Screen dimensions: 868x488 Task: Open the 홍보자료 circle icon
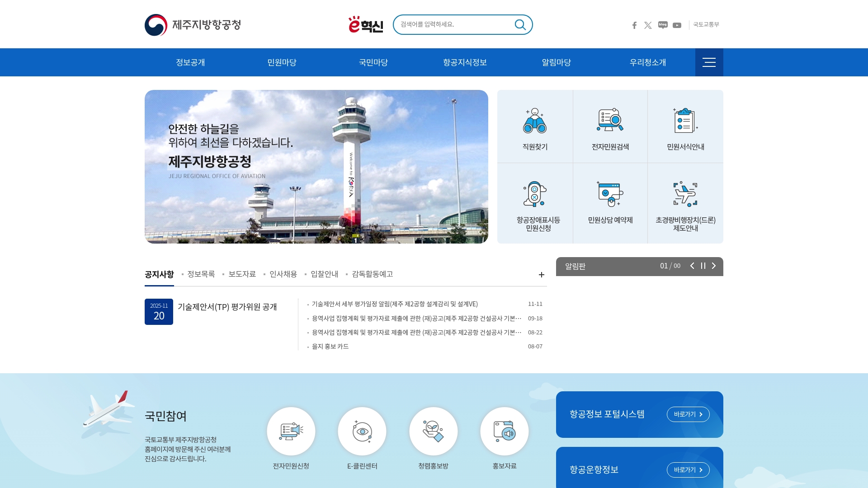pos(505,432)
